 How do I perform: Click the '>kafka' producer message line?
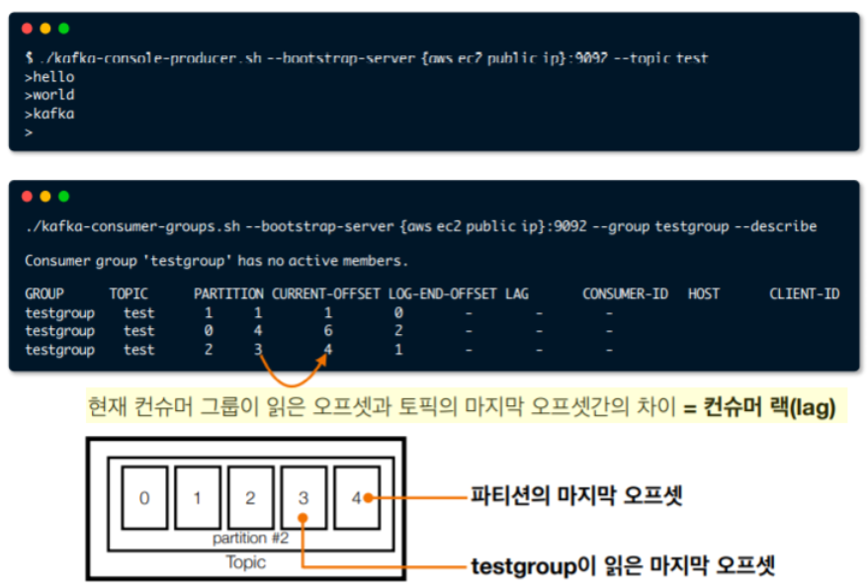click(x=49, y=114)
